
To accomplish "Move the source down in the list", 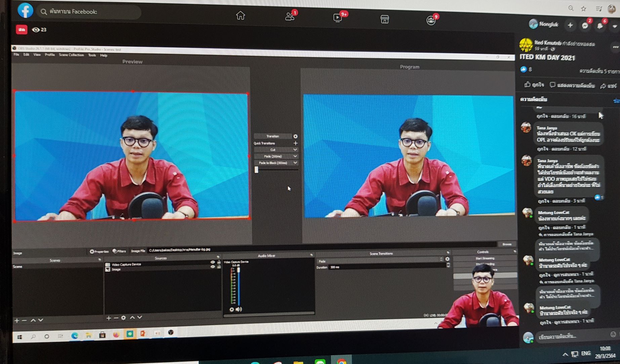I will tap(140, 317).
